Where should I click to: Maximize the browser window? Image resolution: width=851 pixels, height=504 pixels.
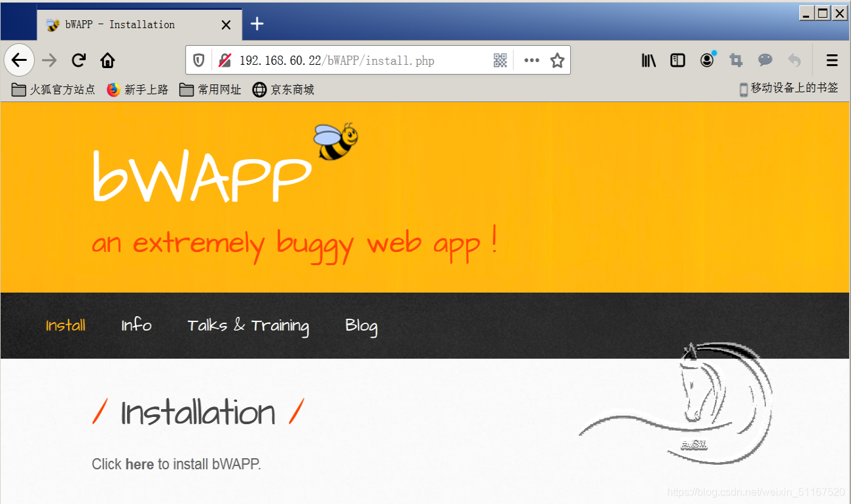tap(823, 12)
